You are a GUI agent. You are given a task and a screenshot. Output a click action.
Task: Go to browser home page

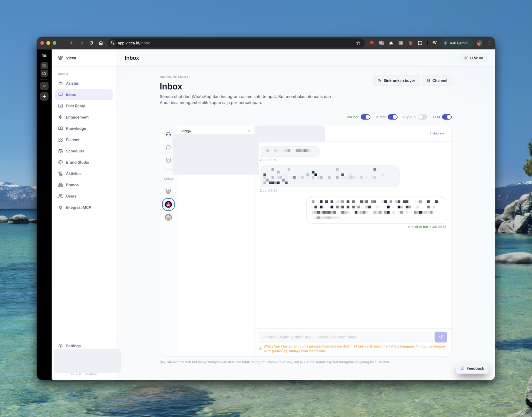pos(101,43)
